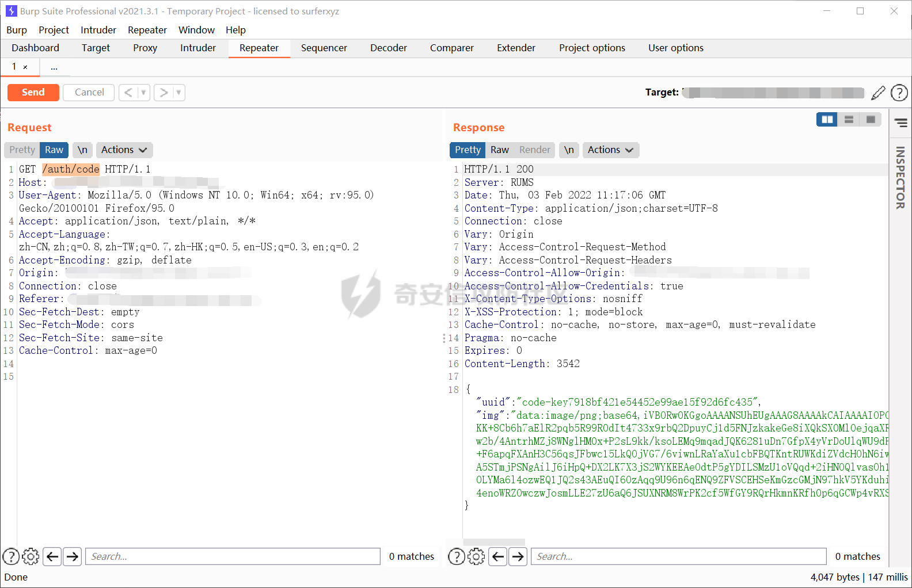Open the Window menu
Image resolution: width=912 pixels, height=588 pixels.
coord(196,30)
